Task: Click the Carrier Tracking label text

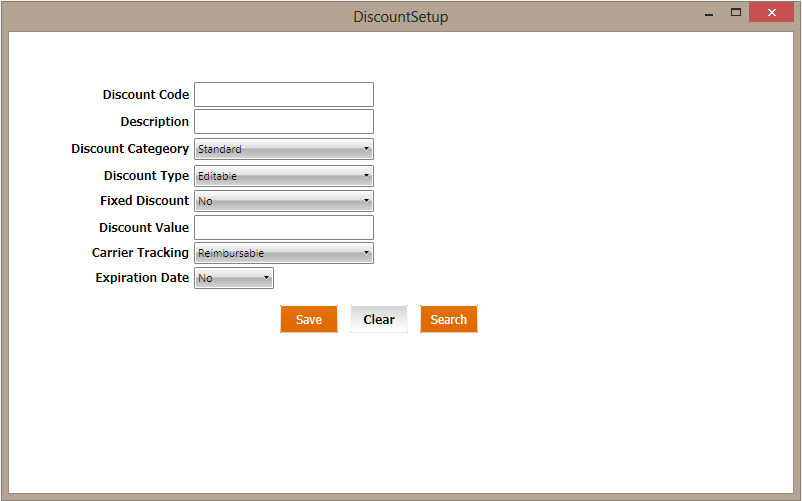Action: [x=140, y=253]
